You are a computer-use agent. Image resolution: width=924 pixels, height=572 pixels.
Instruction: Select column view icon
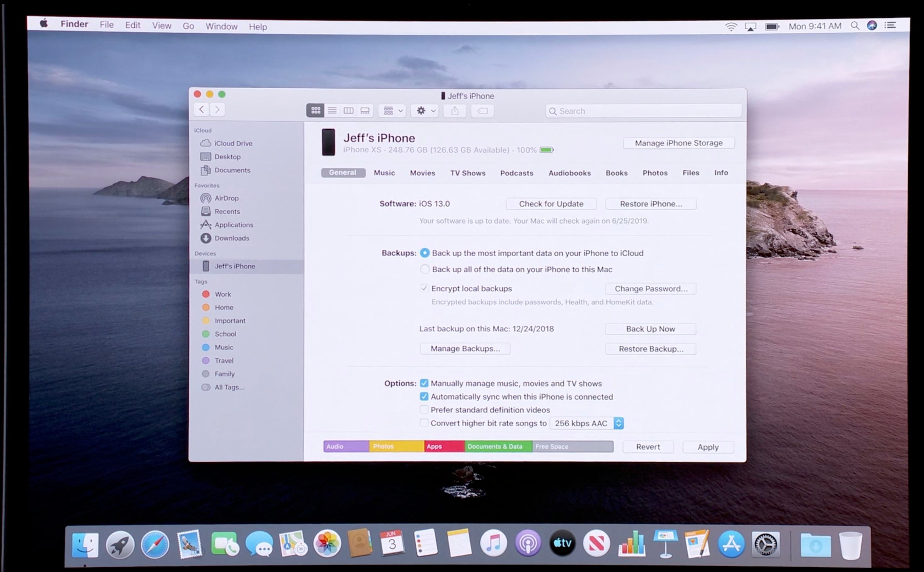348,110
